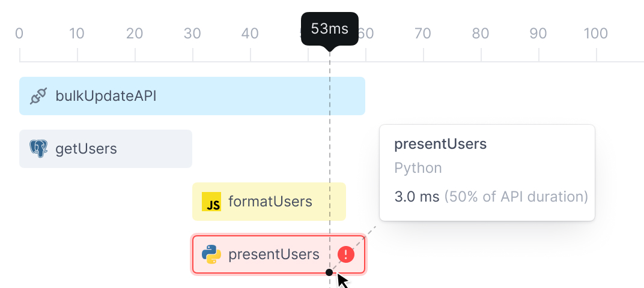The width and height of the screenshot is (644, 288).
Task: Click the PostgreSQL elephant icon on getUsers
Action: (x=38, y=149)
